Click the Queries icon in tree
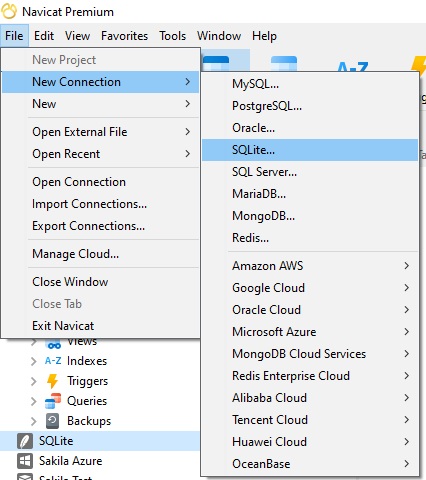 (53, 401)
